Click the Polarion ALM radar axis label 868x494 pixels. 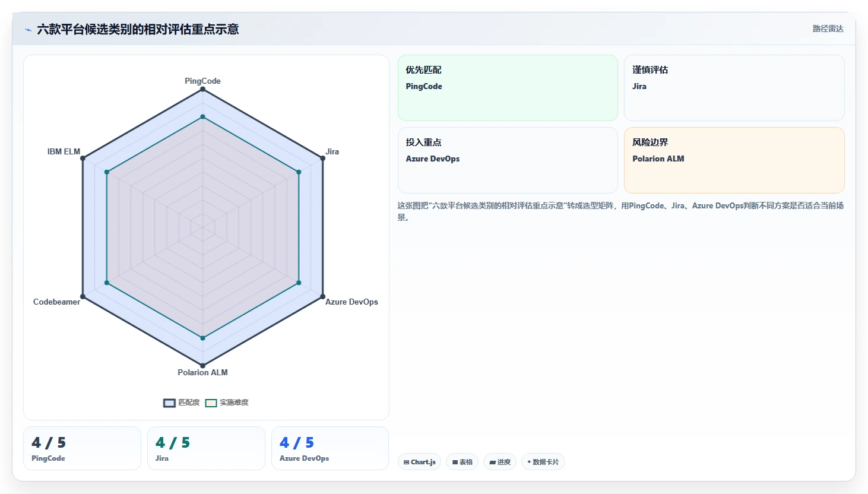[x=202, y=372]
